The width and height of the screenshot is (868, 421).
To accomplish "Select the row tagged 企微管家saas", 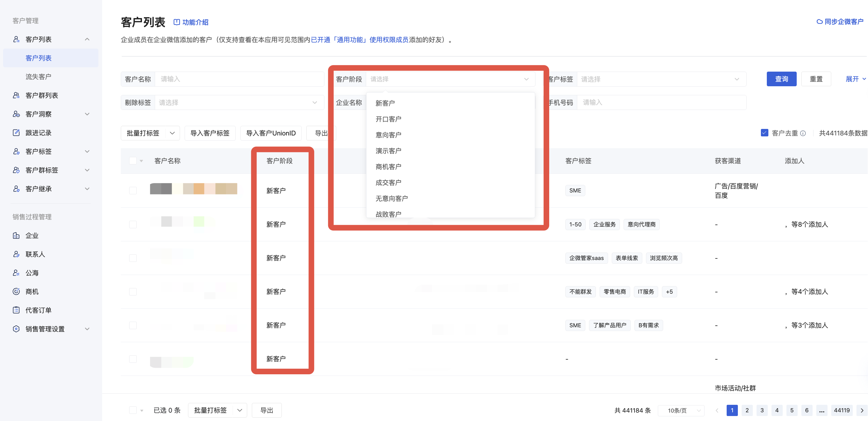I will pos(133,258).
